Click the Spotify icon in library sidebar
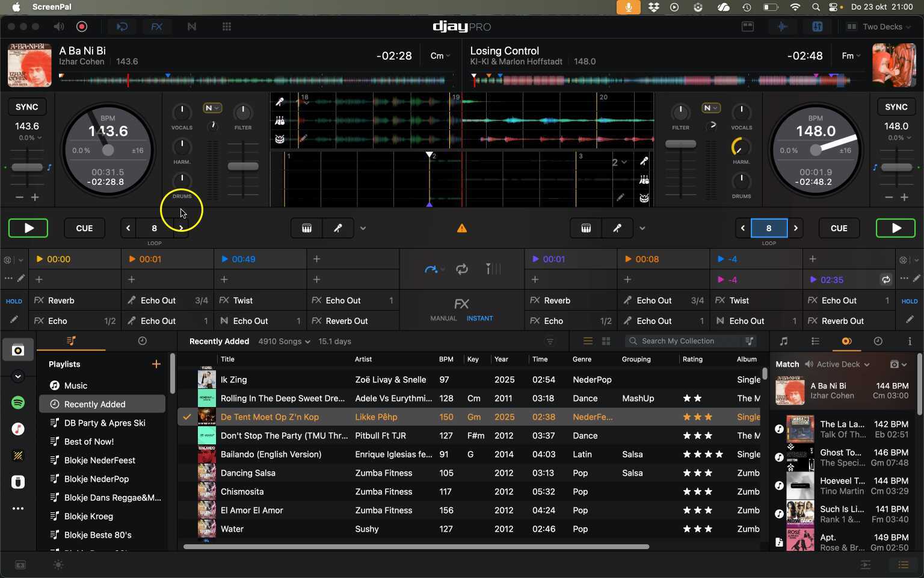Screen dimensions: 924x578 (x=18, y=403)
